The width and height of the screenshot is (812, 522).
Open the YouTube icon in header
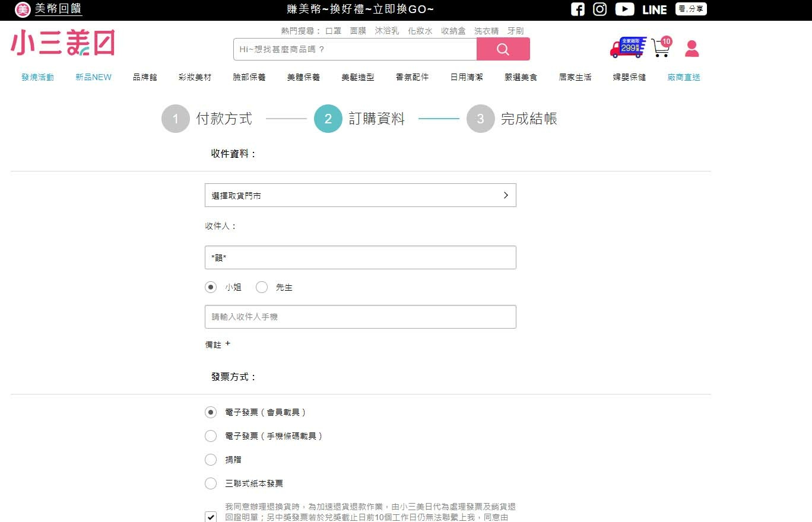coord(624,9)
